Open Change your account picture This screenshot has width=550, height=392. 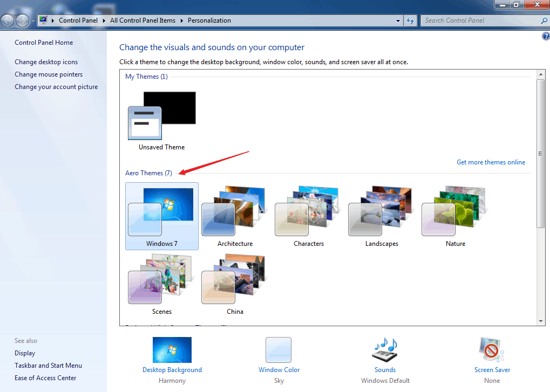tap(56, 86)
